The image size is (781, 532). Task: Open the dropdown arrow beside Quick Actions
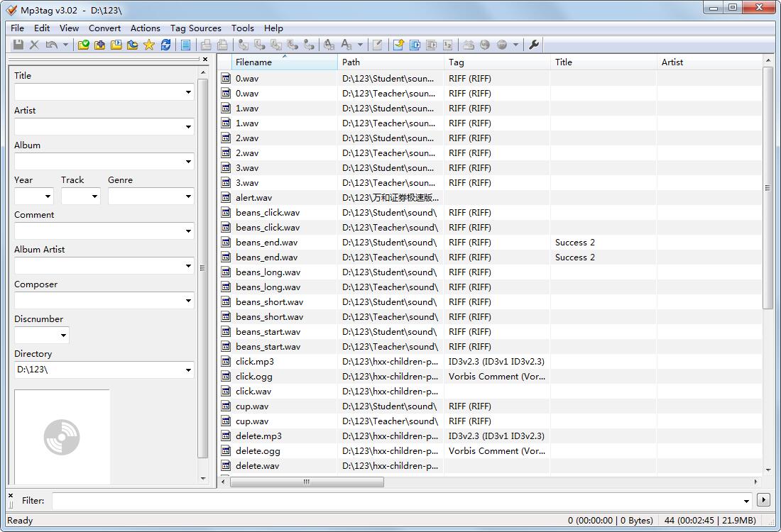click(x=360, y=45)
